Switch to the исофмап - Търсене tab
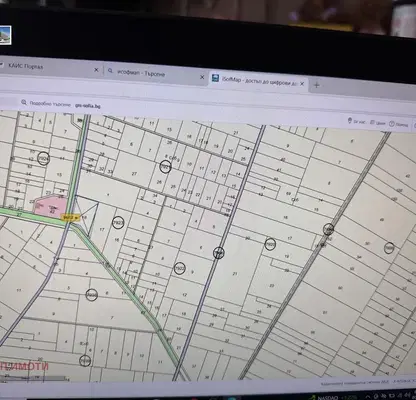Viewport: 416px width, 400px height. tap(141, 73)
